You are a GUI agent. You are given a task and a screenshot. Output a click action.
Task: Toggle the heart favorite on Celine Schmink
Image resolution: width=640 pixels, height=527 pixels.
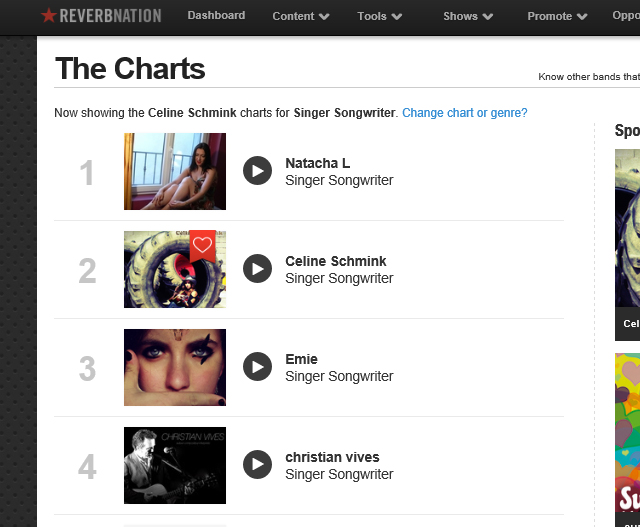click(x=203, y=244)
